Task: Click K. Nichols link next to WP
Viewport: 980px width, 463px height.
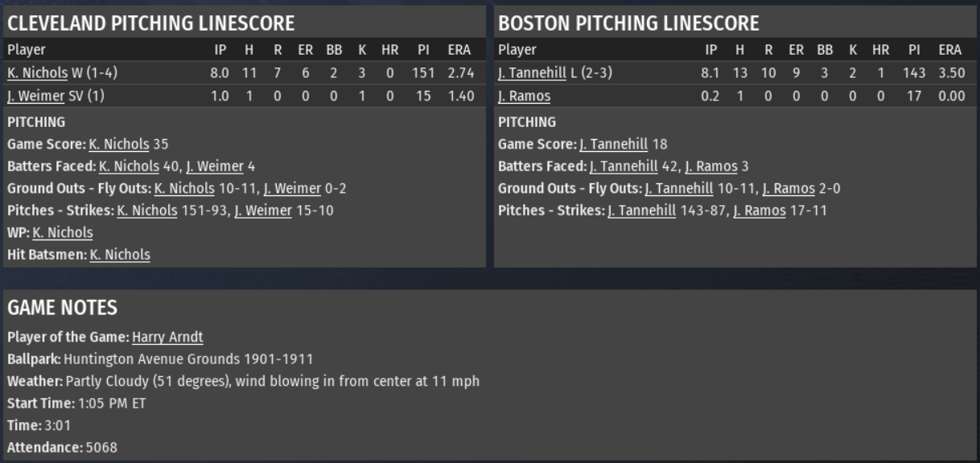Action: 63,233
